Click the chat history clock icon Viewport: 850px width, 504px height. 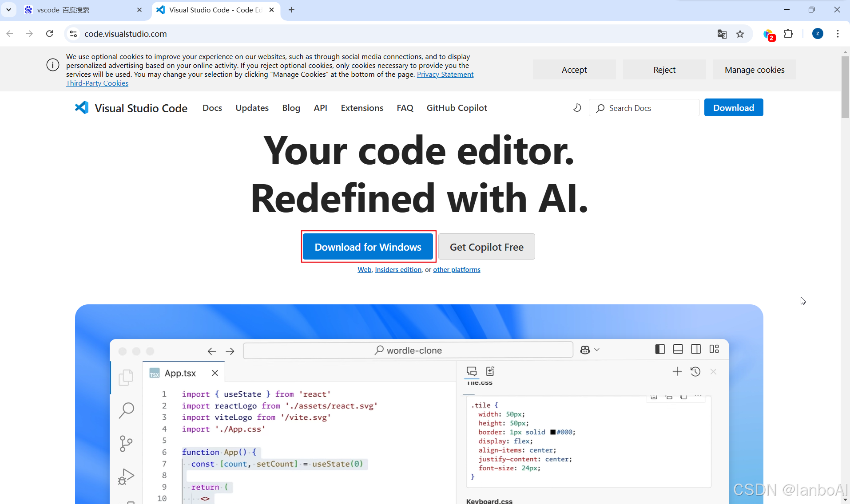pyautogui.click(x=695, y=371)
